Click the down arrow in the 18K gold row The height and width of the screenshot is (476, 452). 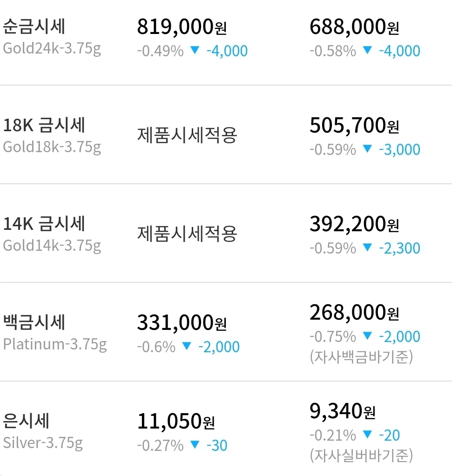pyautogui.click(x=367, y=148)
